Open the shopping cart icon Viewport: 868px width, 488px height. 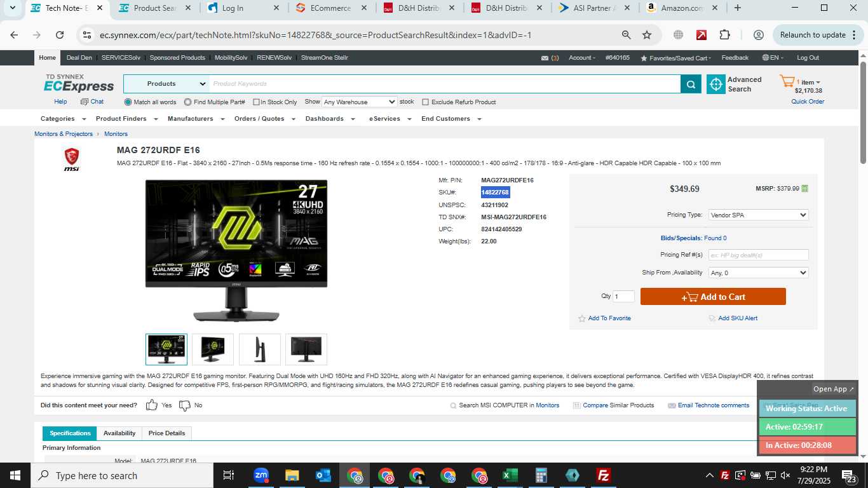788,81
